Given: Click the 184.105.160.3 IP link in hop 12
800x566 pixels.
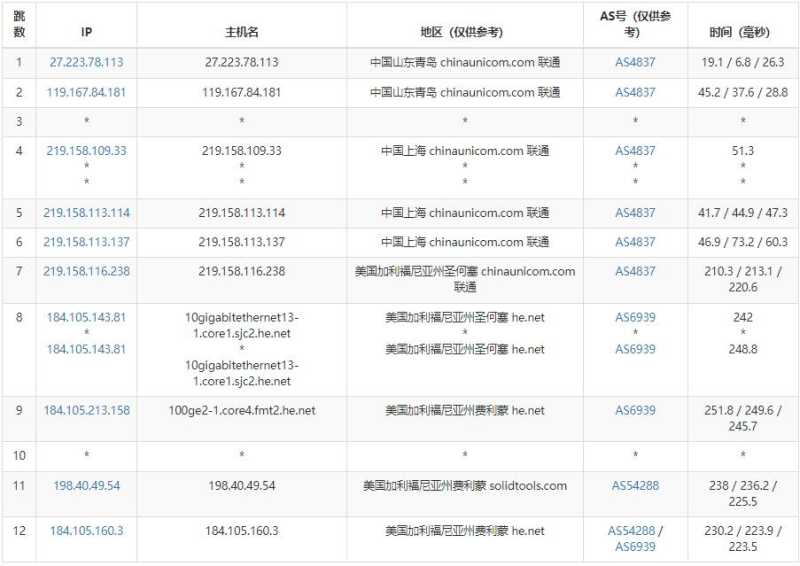Looking at the screenshot, I should coord(86,531).
